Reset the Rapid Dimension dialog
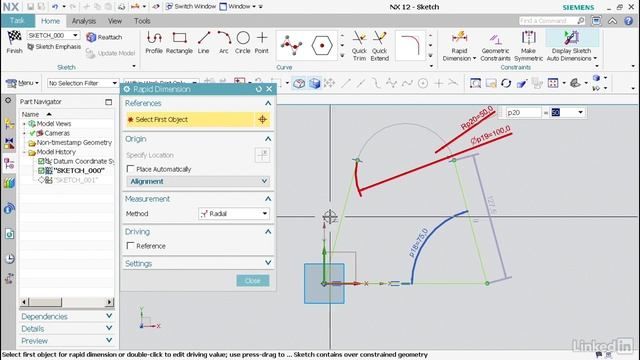 [258, 89]
